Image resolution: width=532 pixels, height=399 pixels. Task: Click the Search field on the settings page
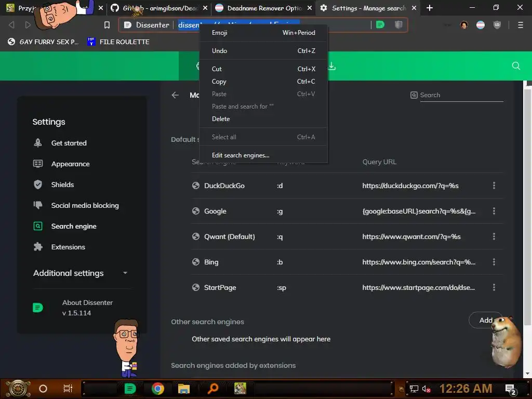click(x=461, y=95)
